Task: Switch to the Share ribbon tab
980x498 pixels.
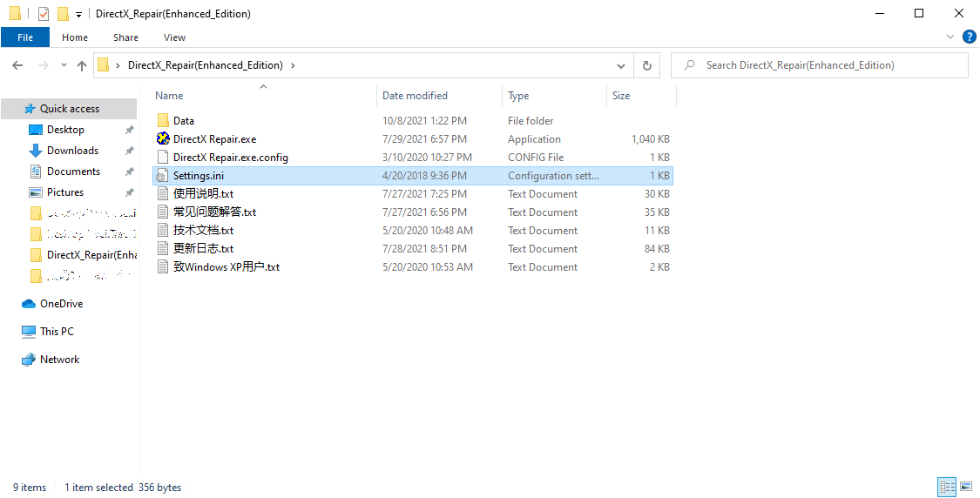Action: 125,37
